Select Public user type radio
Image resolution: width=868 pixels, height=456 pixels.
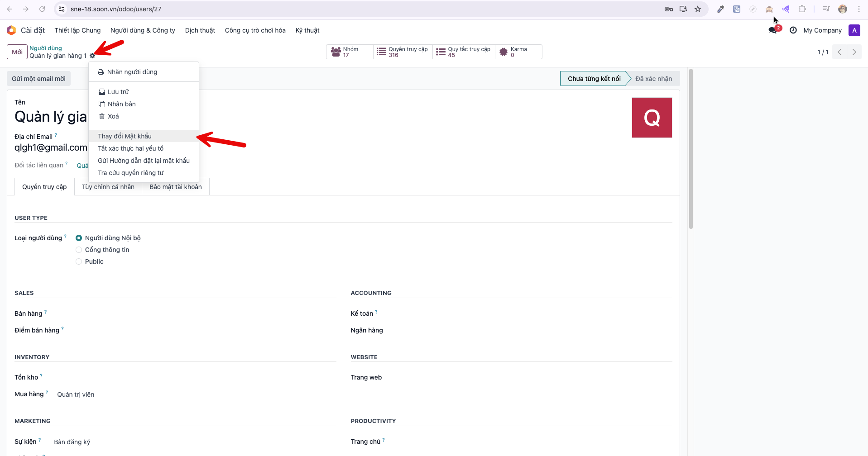(x=79, y=261)
